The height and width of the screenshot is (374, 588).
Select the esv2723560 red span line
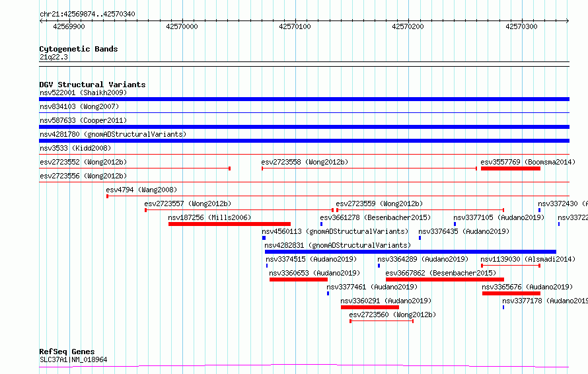tap(381, 321)
